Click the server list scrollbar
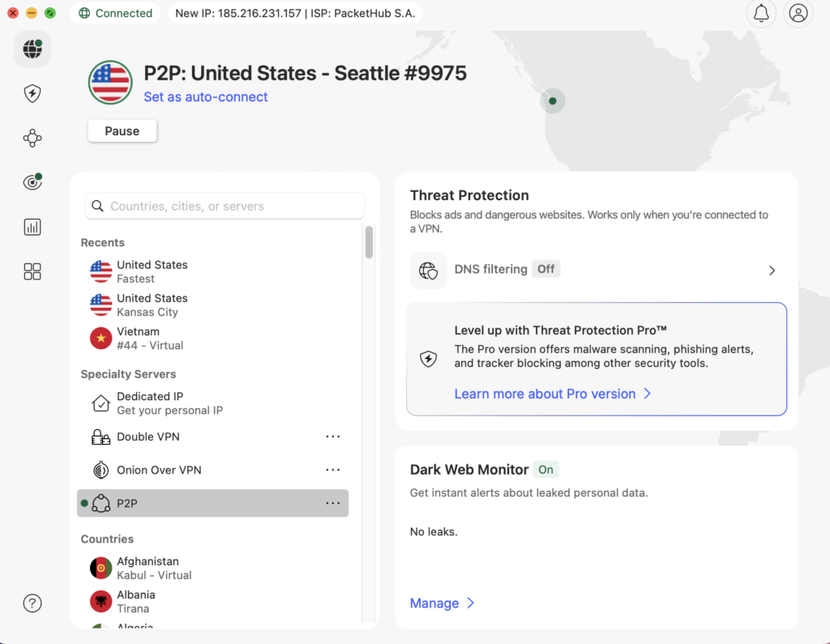This screenshot has height=644, width=830. pyautogui.click(x=369, y=242)
